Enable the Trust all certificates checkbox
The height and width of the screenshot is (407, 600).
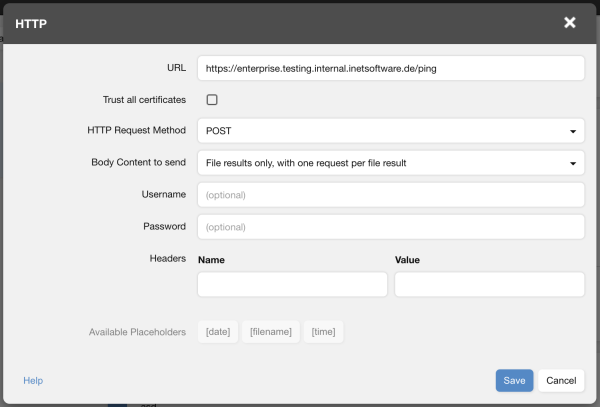point(212,99)
